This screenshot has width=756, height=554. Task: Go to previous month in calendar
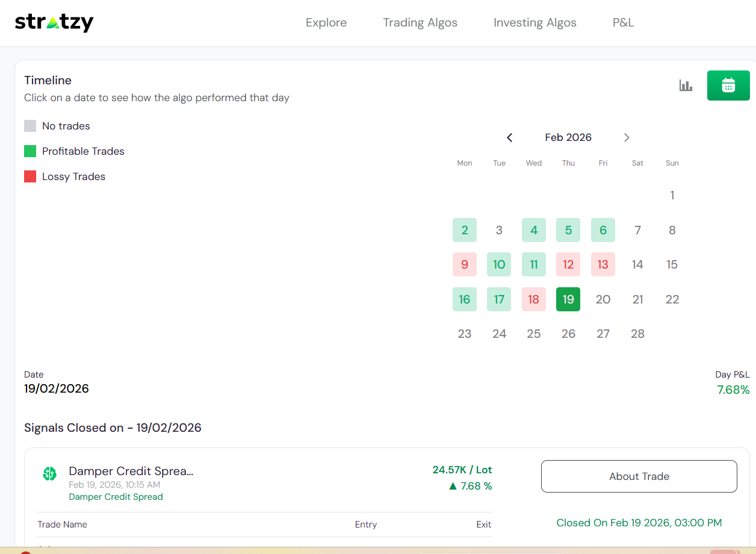pos(509,138)
